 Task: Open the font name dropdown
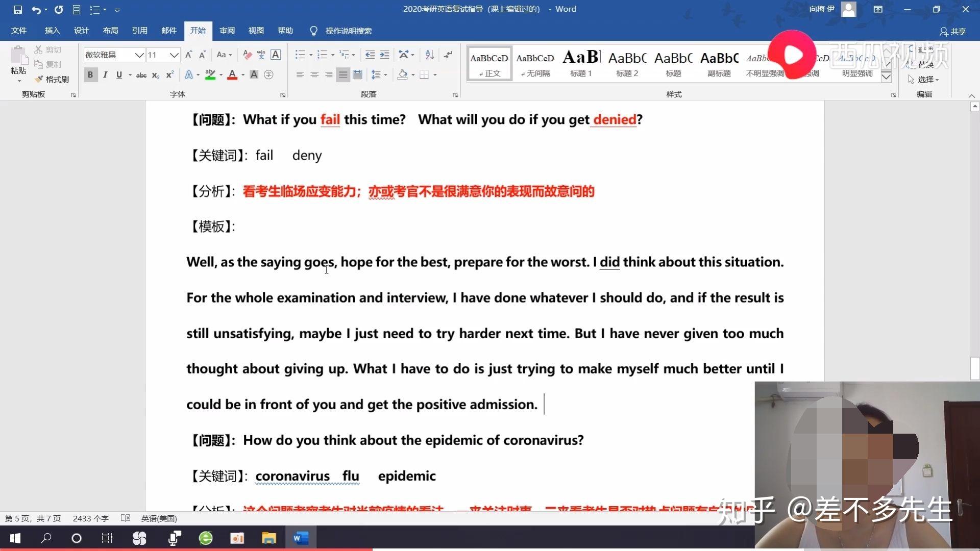pos(139,55)
